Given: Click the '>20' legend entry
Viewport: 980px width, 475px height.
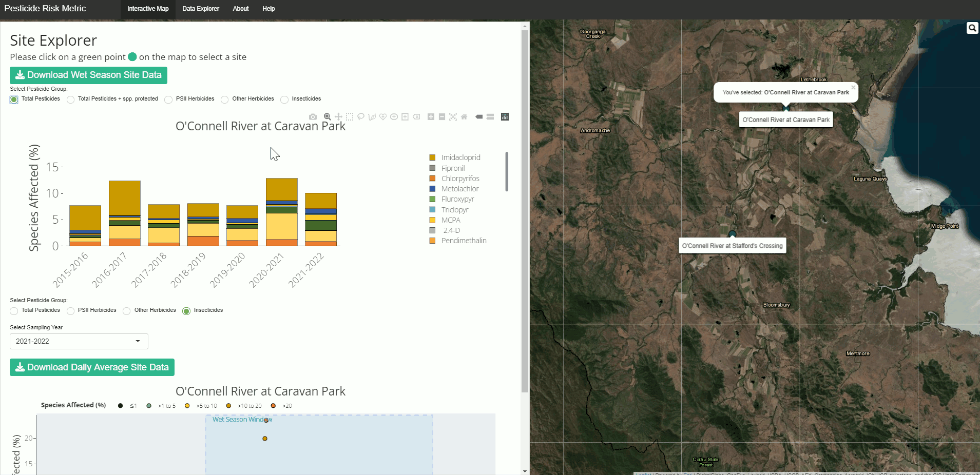Looking at the screenshot, I should tap(287, 406).
